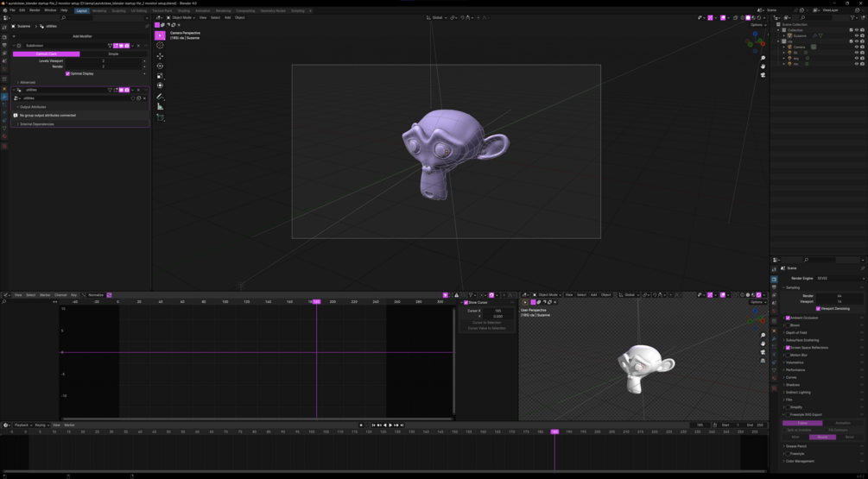Switch main viewport to rendered shading
868x479 pixels.
758,18
